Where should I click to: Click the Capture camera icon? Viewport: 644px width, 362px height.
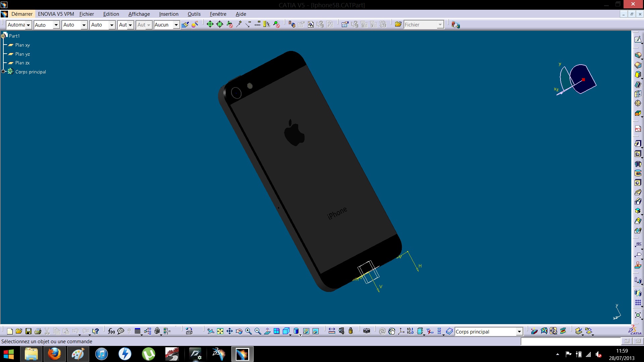click(x=367, y=331)
